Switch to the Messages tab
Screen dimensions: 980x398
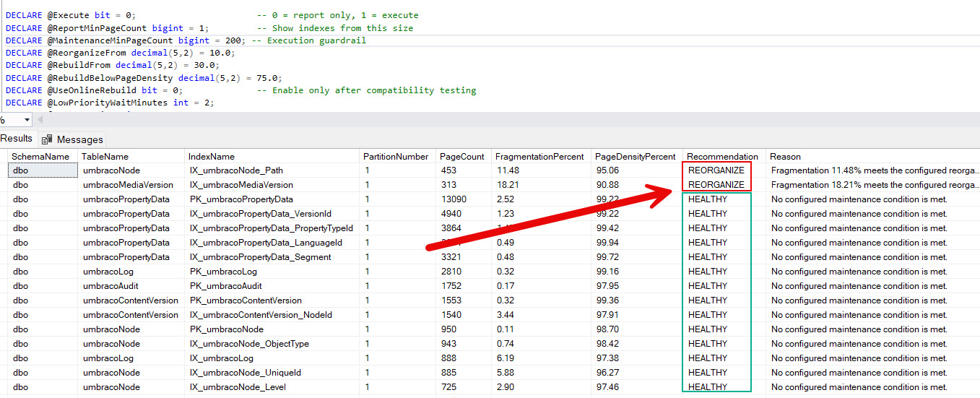72,139
